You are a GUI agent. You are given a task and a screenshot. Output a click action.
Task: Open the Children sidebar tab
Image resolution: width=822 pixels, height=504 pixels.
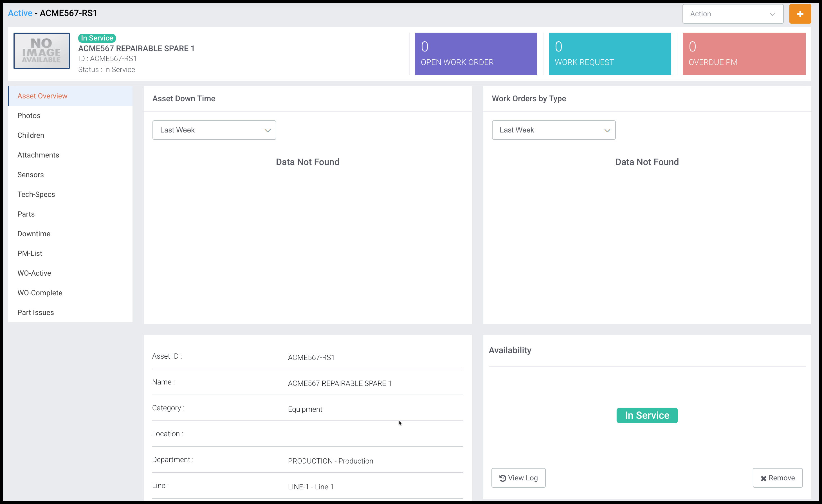[31, 136]
